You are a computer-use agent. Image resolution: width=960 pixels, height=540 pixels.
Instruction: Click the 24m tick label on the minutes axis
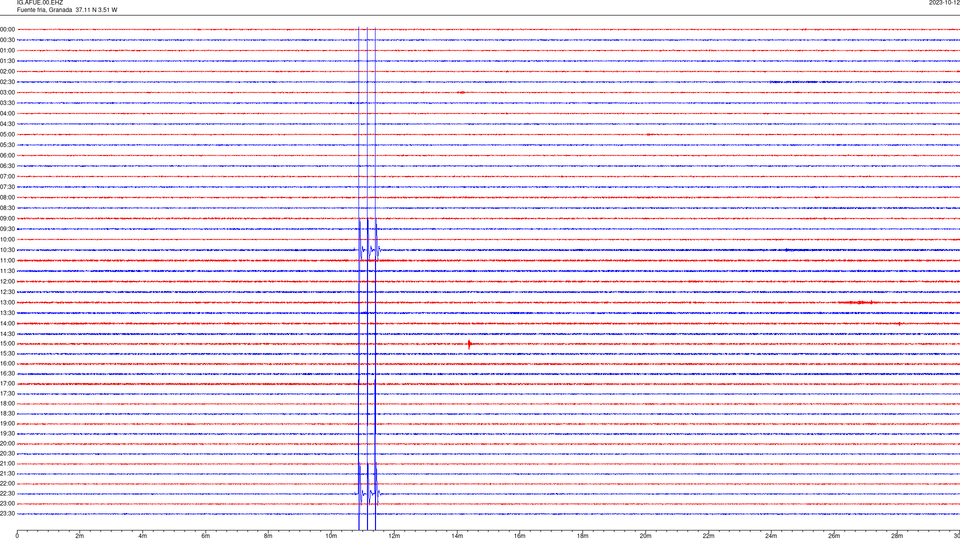tap(771, 536)
